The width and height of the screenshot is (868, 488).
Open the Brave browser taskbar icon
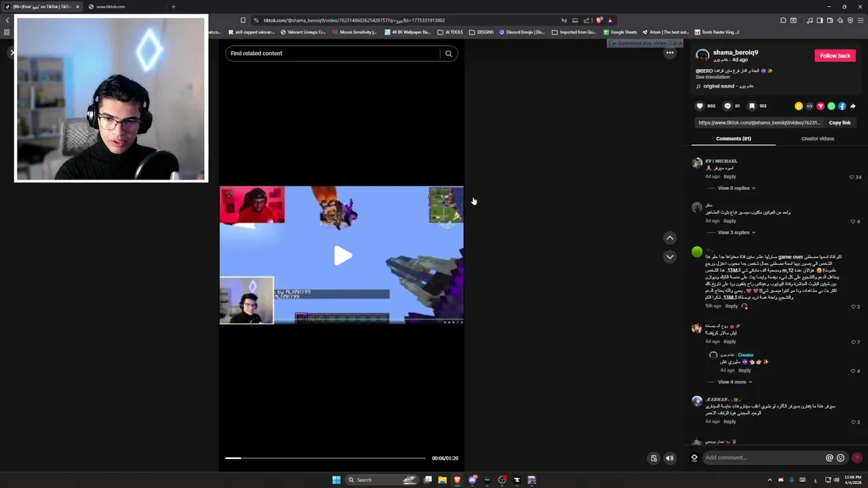pyautogui.click(x=457, y=480)
